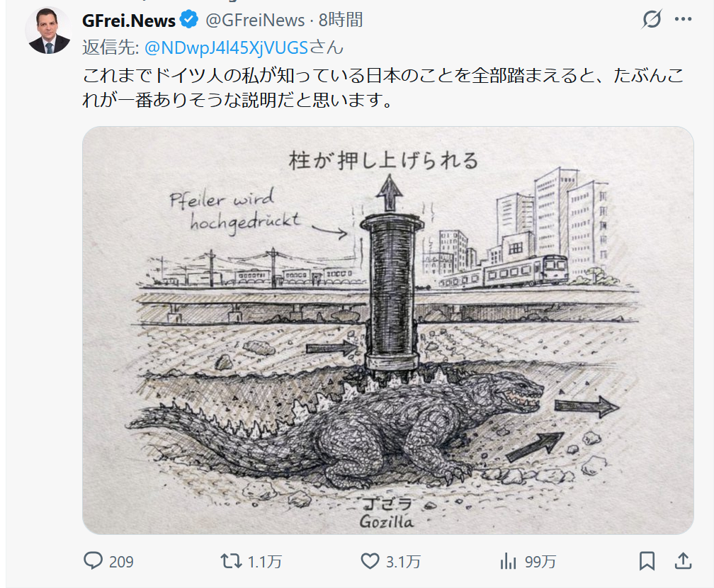Click the reply speech bubble icon
This screenshot has width=714, height=588.
click(93, 562)
